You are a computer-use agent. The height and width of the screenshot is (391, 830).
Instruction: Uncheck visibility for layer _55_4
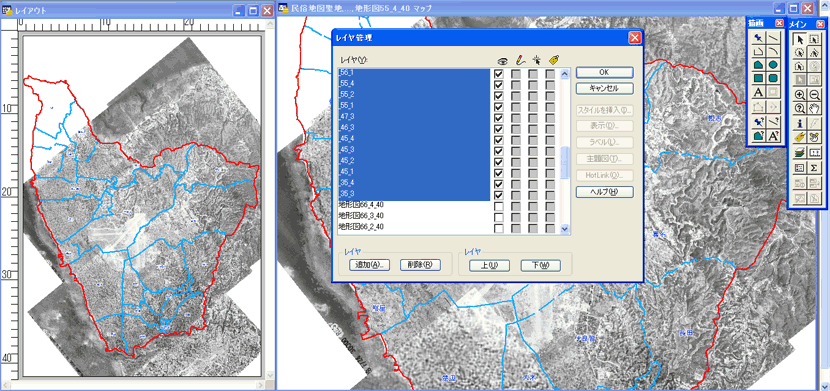click(x=498, y=85)
